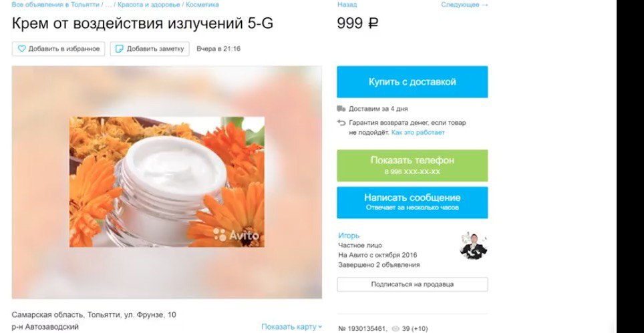Click the Avito watermark logo on photo
The image size is (644, 333).
(236, 235)
